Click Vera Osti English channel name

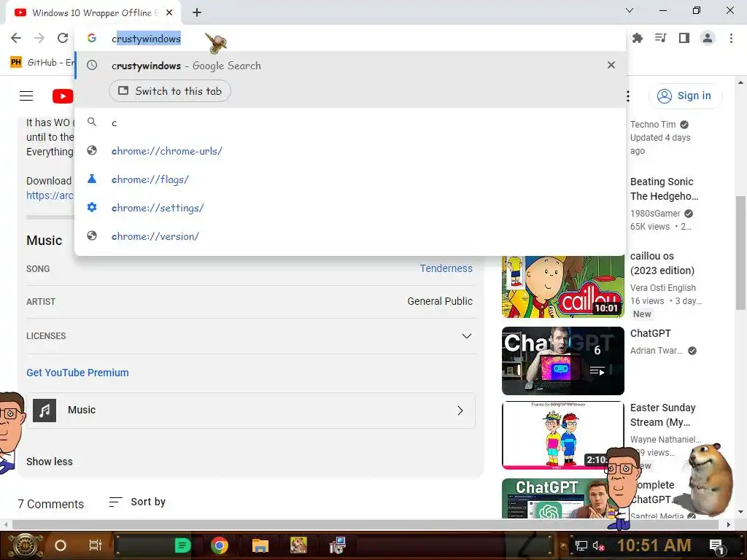pyautogui.click(x=662, y=287)
